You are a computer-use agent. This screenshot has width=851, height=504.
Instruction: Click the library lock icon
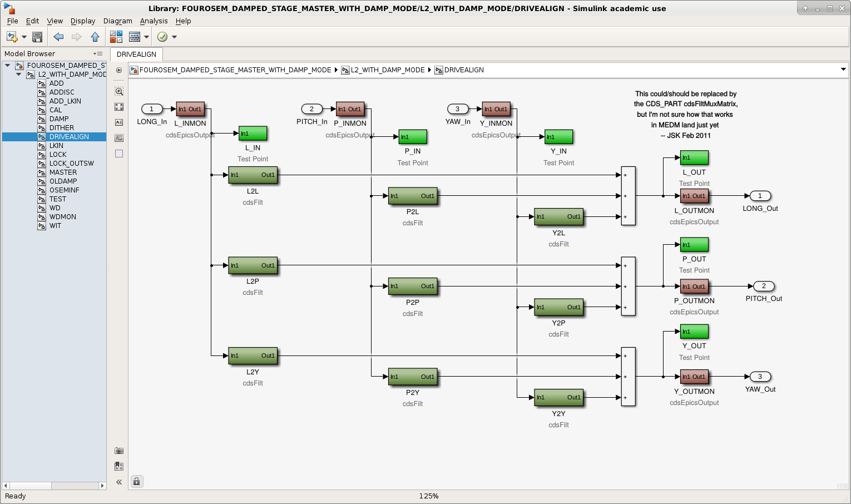tap(137, 481)
